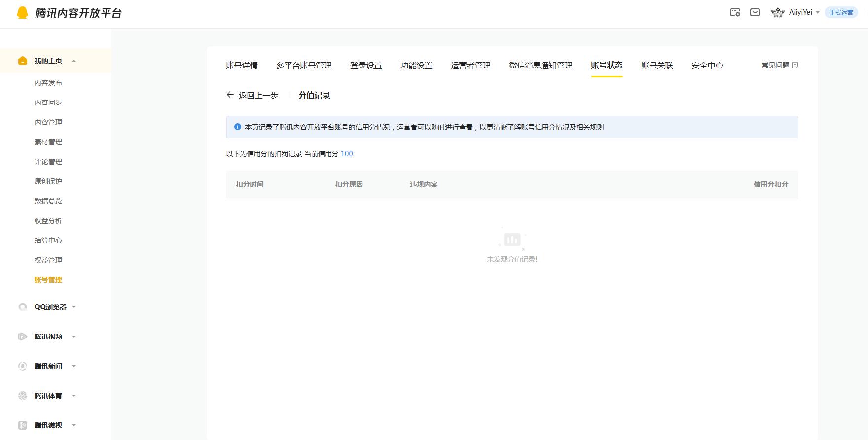868x440 pixels.
Task: Switch to the 运营者管理 tab
Action: coord(470,65)
